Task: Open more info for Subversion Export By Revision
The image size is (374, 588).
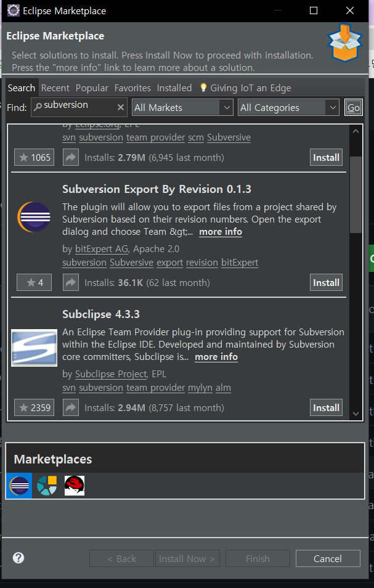Action: click(x=221, y=232)
